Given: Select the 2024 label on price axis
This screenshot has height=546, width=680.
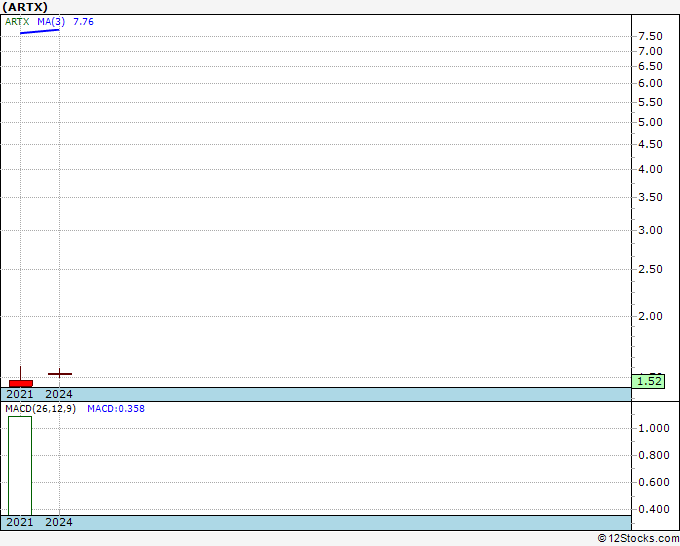Looking at the screenshot, I should [59, 394].
